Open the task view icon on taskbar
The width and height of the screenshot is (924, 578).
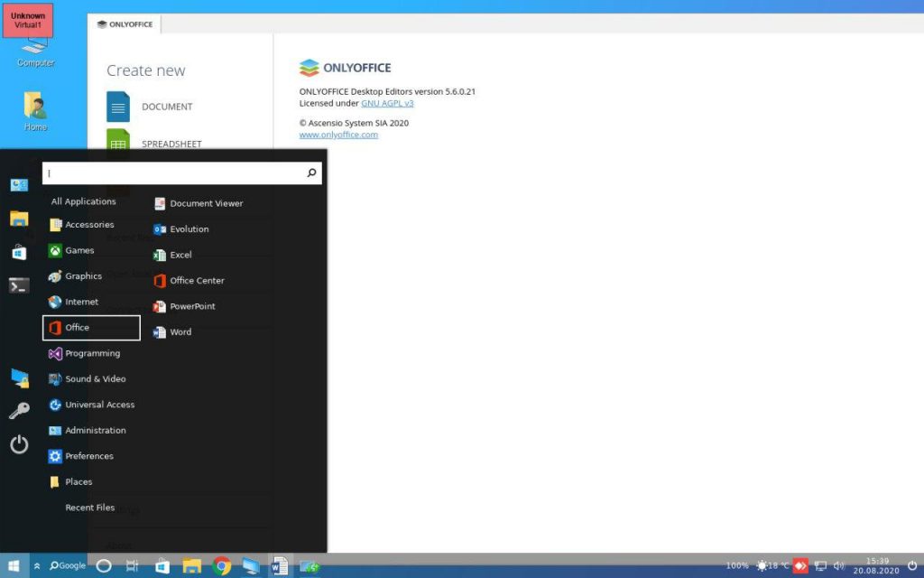click(132, 566)
